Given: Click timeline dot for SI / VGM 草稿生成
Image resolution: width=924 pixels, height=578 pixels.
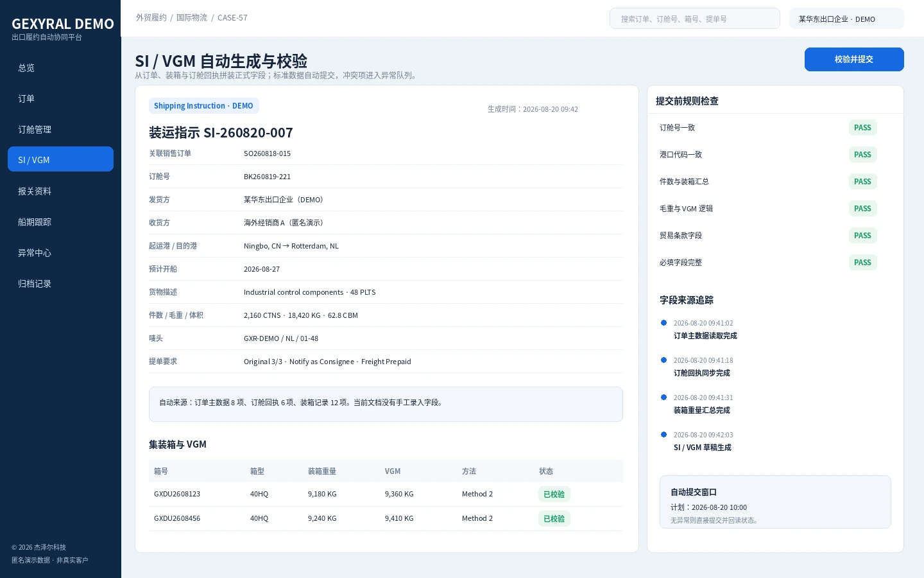Looking at the screenshot, I should pos(663,434).
